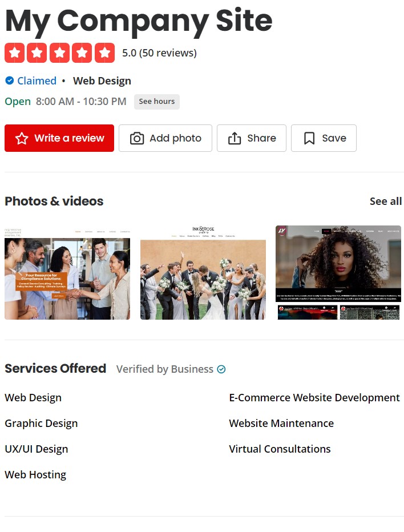Click the blue Claimed checkmark badge
The image size is (404, 532).
point(10,80)
